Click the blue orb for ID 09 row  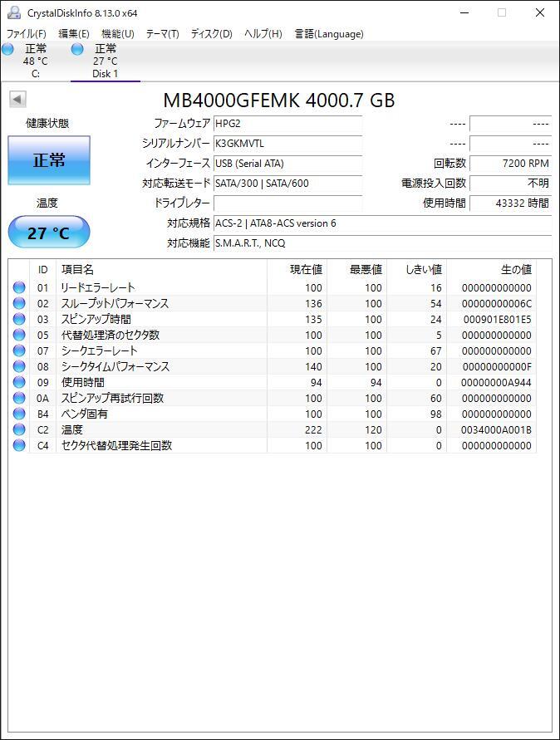tap(19, 382)
